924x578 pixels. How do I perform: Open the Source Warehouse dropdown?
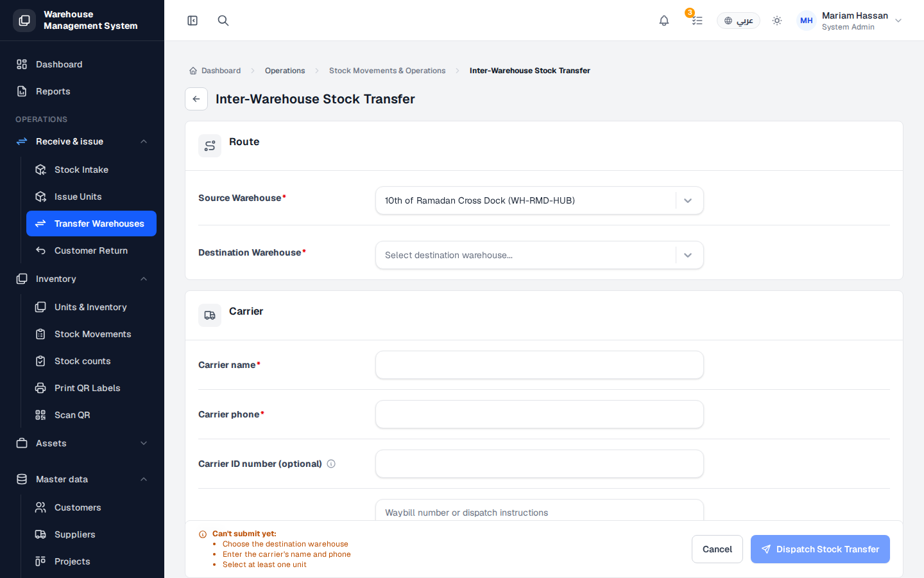point(540,200)
